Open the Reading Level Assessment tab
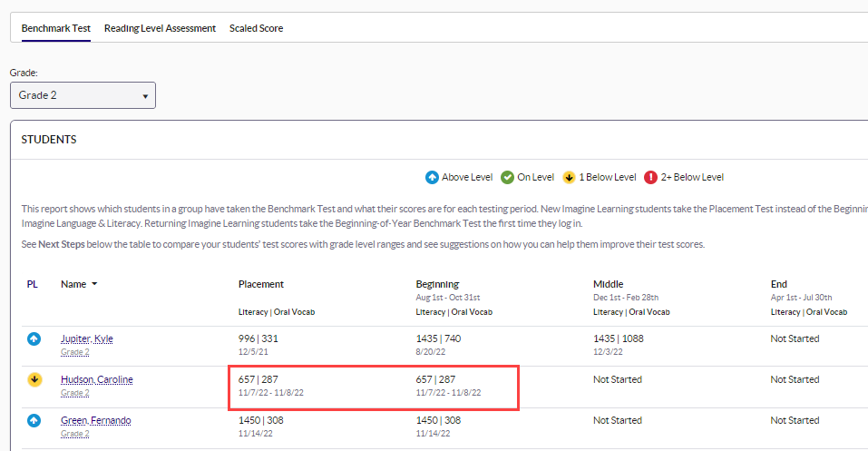This screenshot has height=451, width=868. coord(160,28)
